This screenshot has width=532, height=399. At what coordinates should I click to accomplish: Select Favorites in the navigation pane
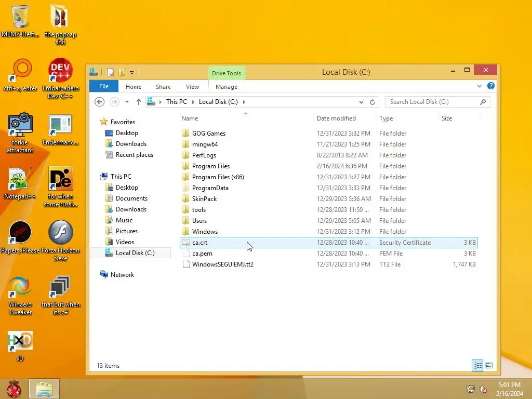[123, 122]
